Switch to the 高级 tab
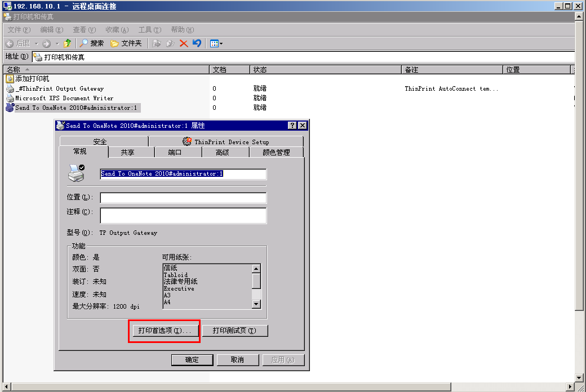Screen dimensions: 586x392 226,153
